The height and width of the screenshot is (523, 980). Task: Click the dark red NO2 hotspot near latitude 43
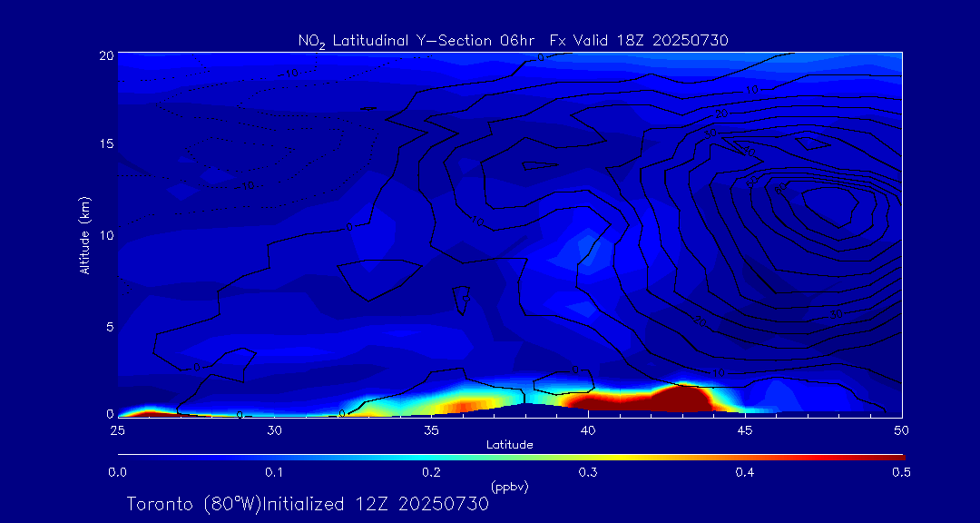tap(681, 397)
